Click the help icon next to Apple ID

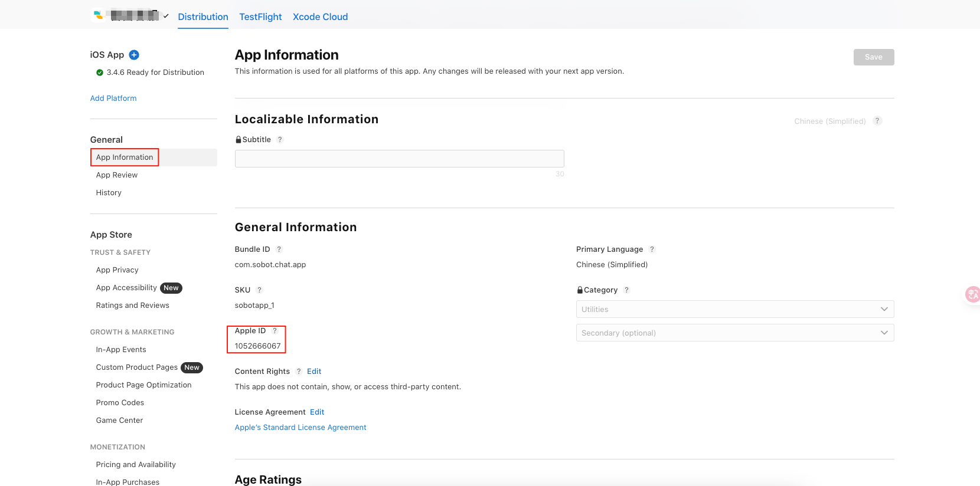pos(275,331)
